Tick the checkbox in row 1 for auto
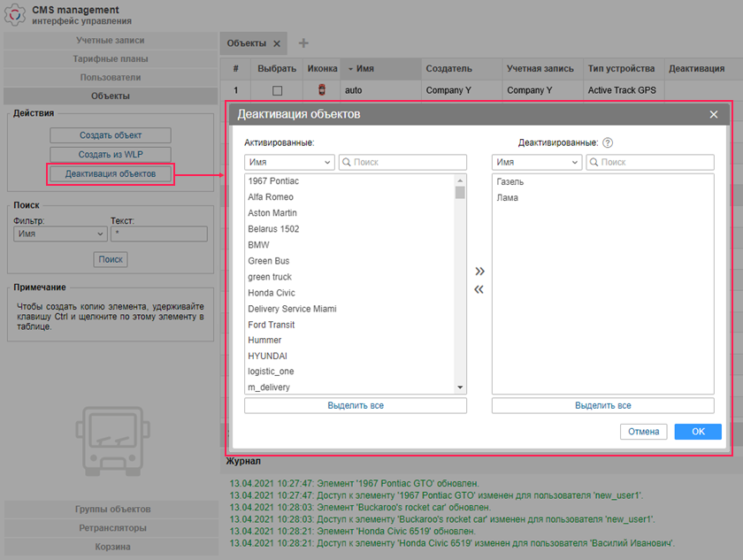This screenshot has width=743, height=560. [277, 90]
